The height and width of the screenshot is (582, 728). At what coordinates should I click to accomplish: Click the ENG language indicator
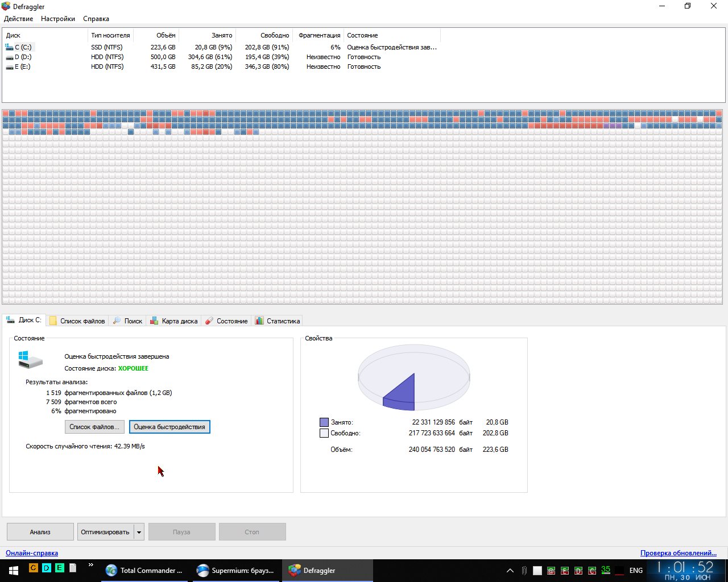[636, 571]
